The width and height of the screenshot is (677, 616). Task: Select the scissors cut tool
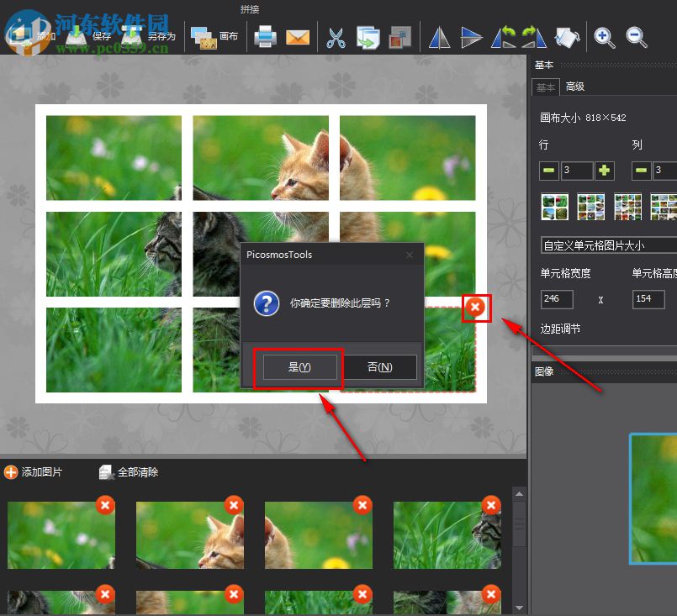pyautogui.click(x=336, y=38)
